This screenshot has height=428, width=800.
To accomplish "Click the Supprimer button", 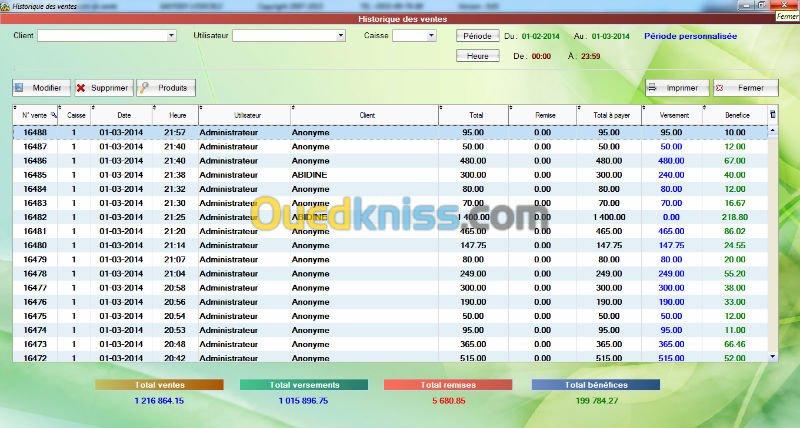I will pos(104,88).
